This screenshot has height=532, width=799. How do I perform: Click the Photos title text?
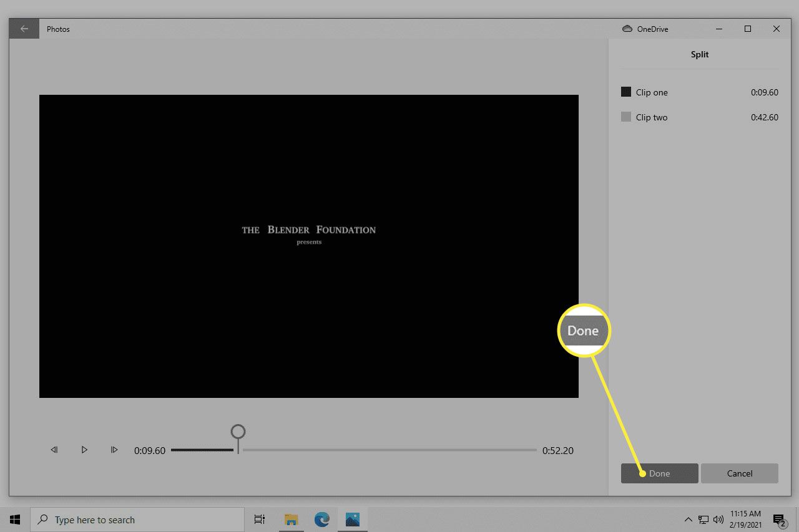pyautogui.click(x=58, y=29)
